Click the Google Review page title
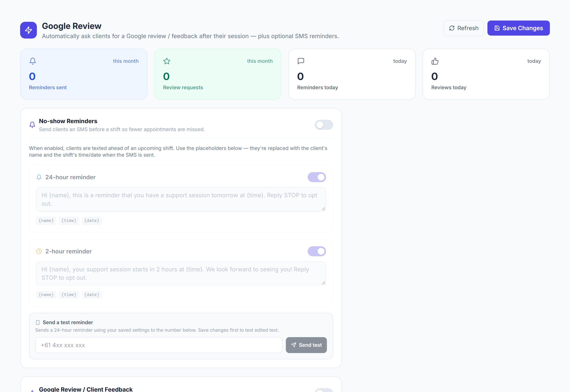 [x=71, y=26]
